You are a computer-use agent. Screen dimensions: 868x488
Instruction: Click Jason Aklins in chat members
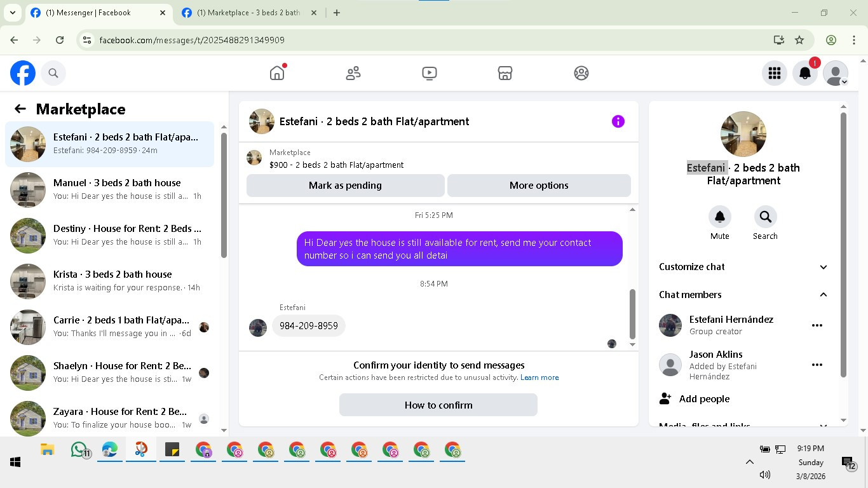point(715,355)
